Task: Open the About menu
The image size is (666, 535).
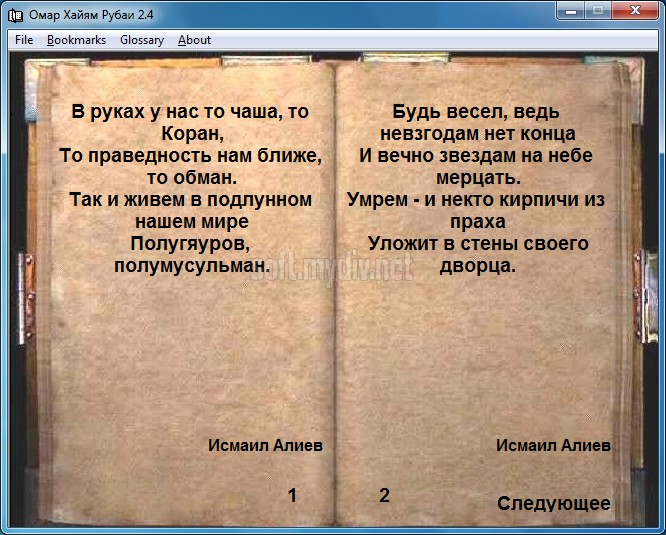Action: (x=194, y=40)
